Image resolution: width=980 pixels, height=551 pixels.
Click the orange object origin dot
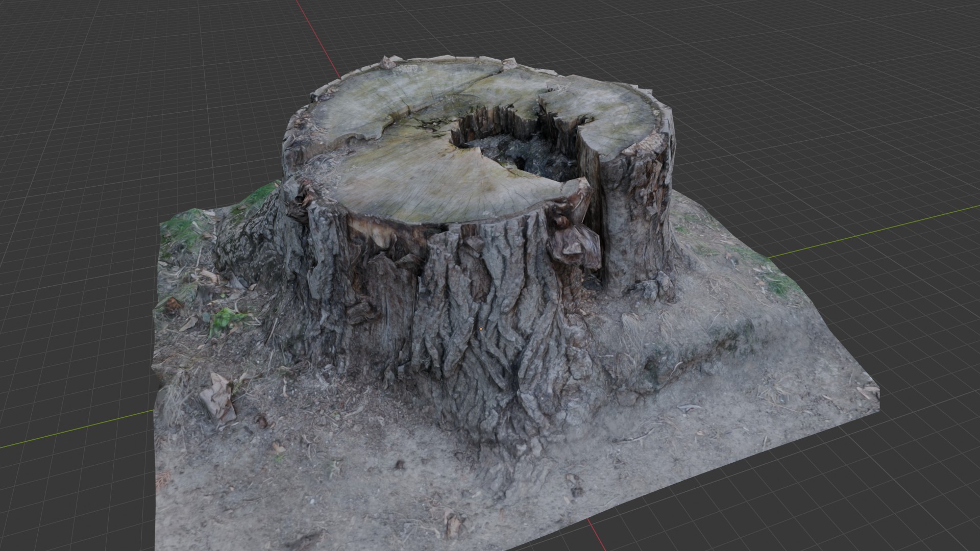coord(481,329)
